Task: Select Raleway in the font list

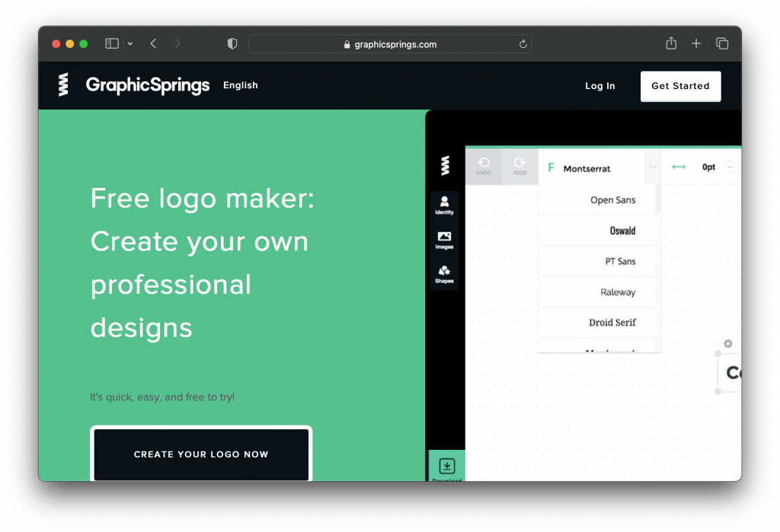Action: pos(617,292)
